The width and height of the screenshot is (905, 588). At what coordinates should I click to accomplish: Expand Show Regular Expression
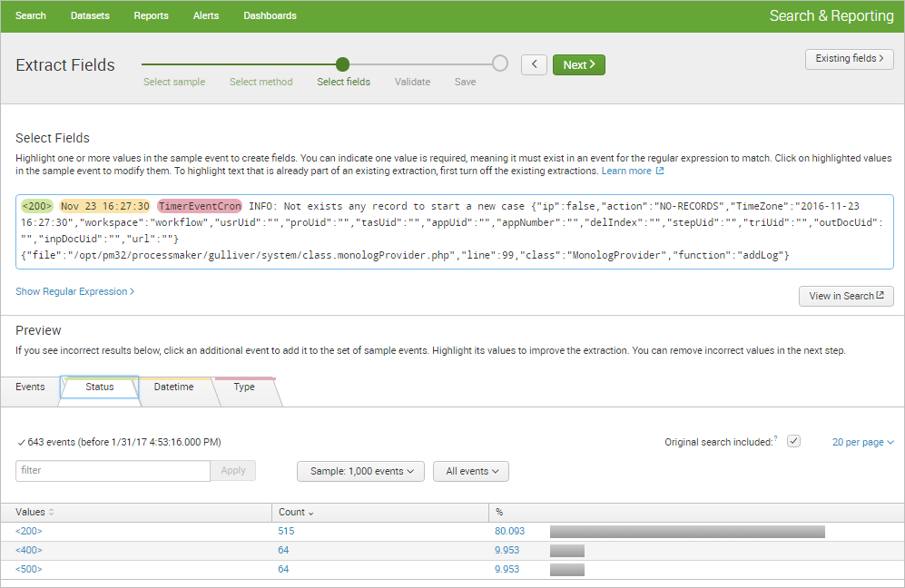[x=74, y=291]
